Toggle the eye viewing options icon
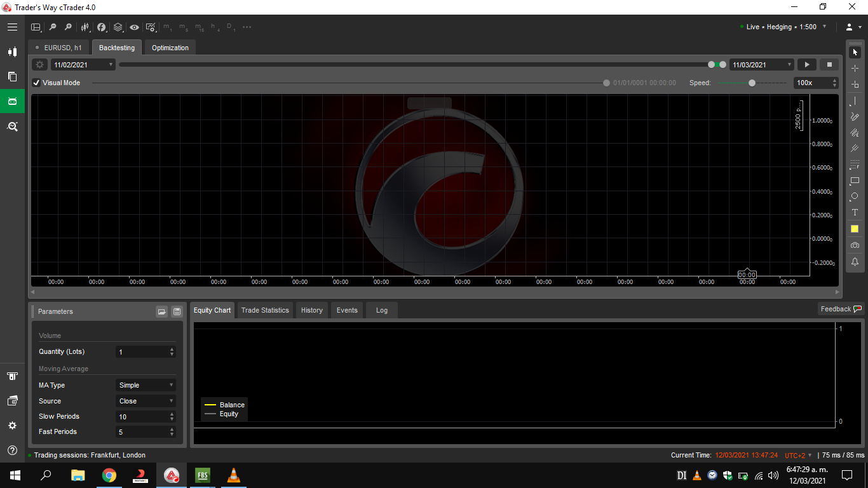Image resolution: width=868 pixels, height=488 pixels. [x=134, y=27]
